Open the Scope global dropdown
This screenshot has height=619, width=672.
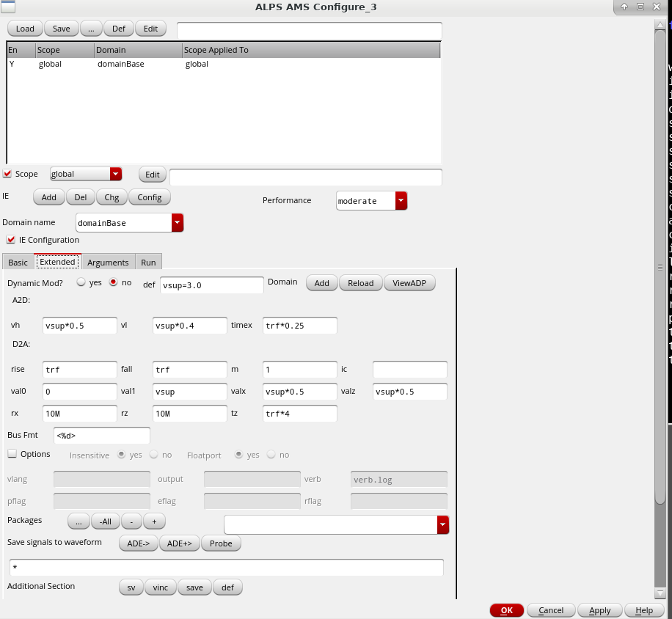(115, 174)
